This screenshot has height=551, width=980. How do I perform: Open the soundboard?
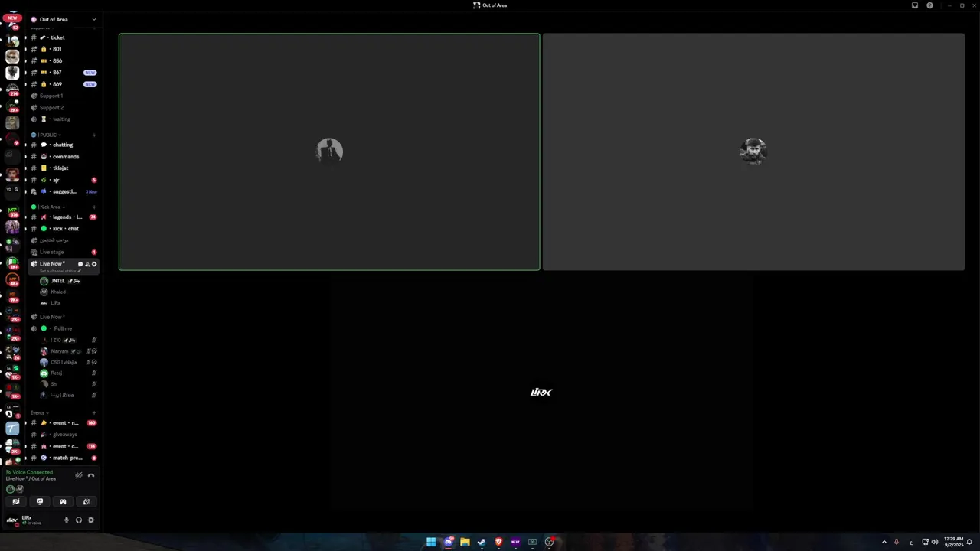[86, 502]
